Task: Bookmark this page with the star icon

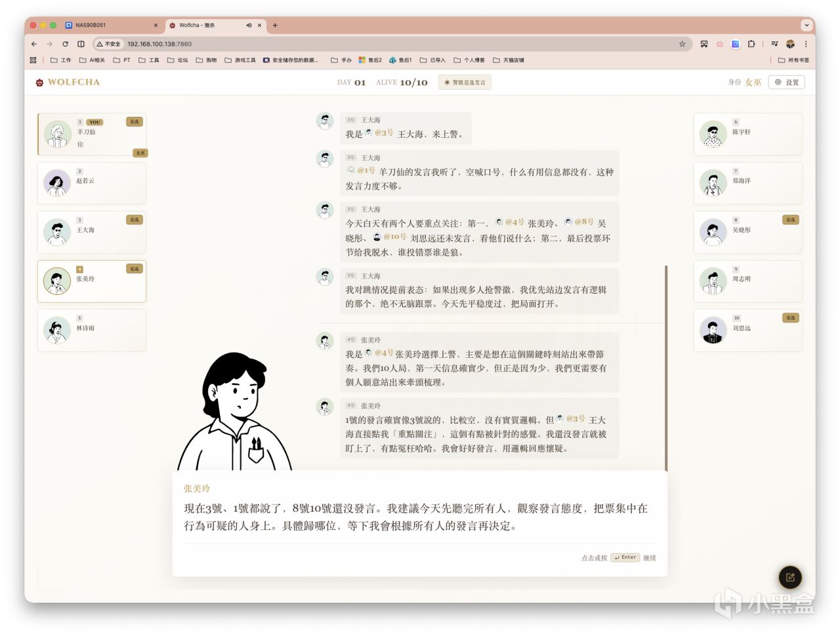Action: click(x=682, y=44)
